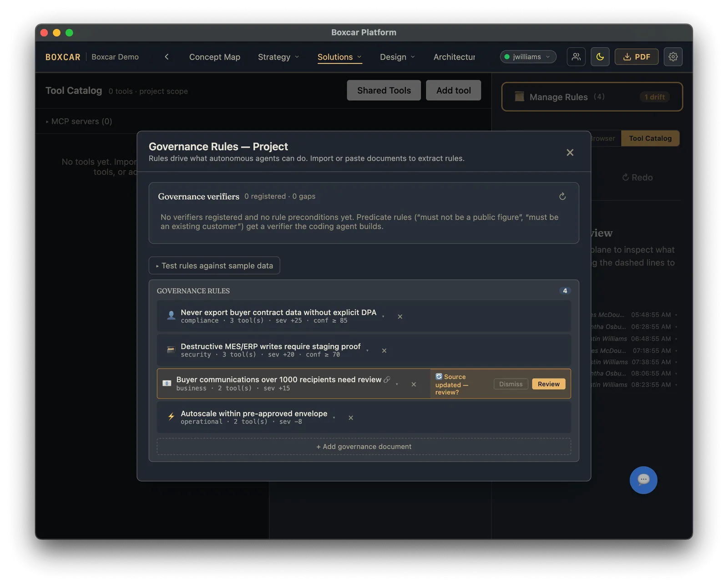Viewport: 728px width, 586px height.
Task: Click the 'Governance verifiers' heading
Action: [198, 196]
